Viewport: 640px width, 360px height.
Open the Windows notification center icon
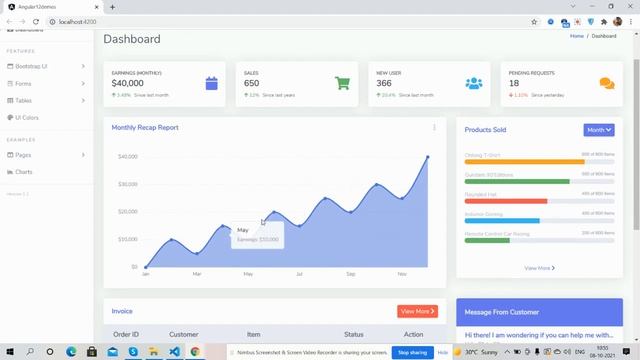point(627,351)
